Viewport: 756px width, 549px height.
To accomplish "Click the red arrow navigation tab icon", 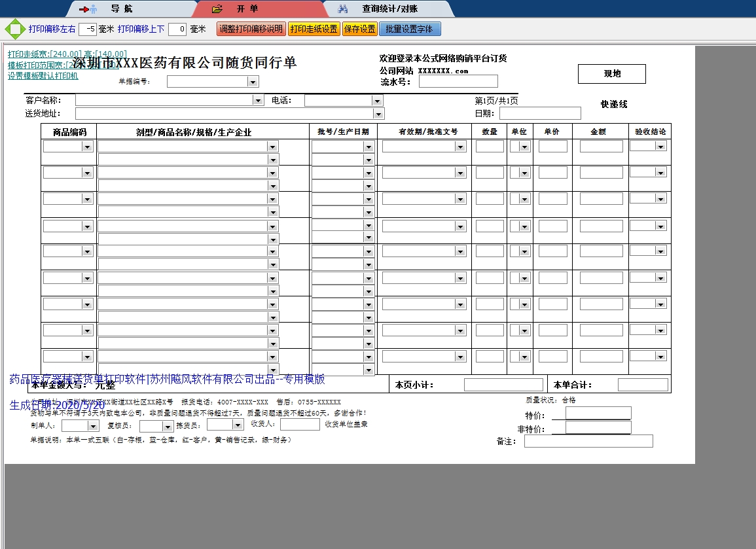I will pos(88,9).
